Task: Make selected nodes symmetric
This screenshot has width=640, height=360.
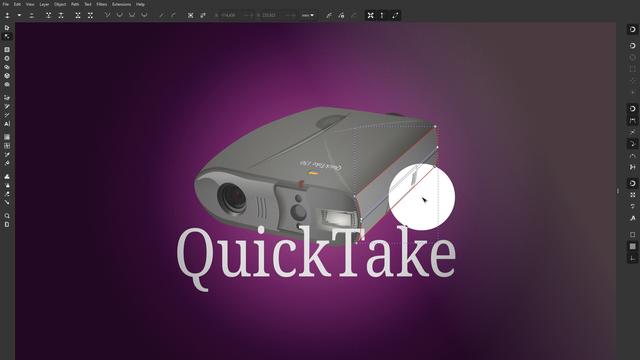Action: click(x=132, y=15)
